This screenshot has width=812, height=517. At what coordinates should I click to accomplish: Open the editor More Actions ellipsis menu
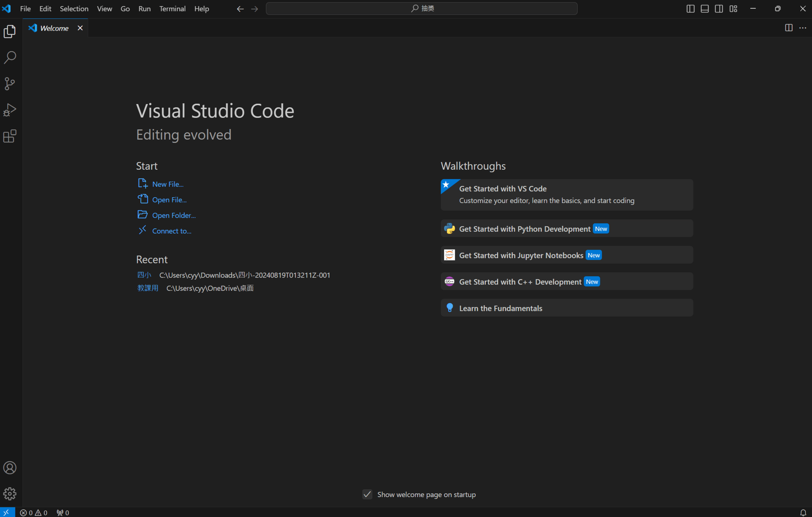[x=803, y=28]
